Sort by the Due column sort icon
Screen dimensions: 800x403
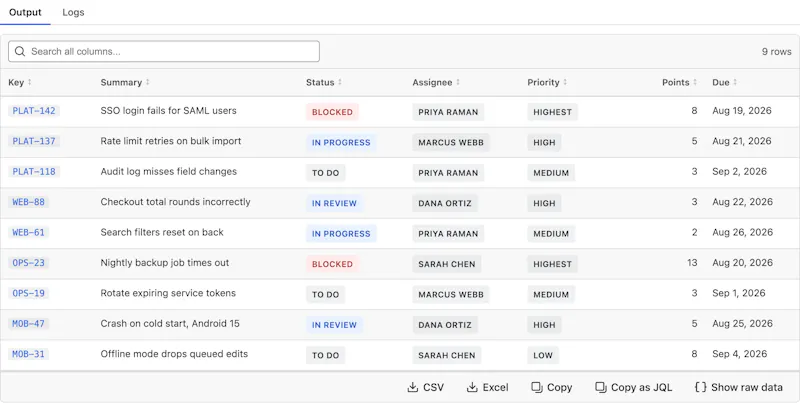(735, 82)
